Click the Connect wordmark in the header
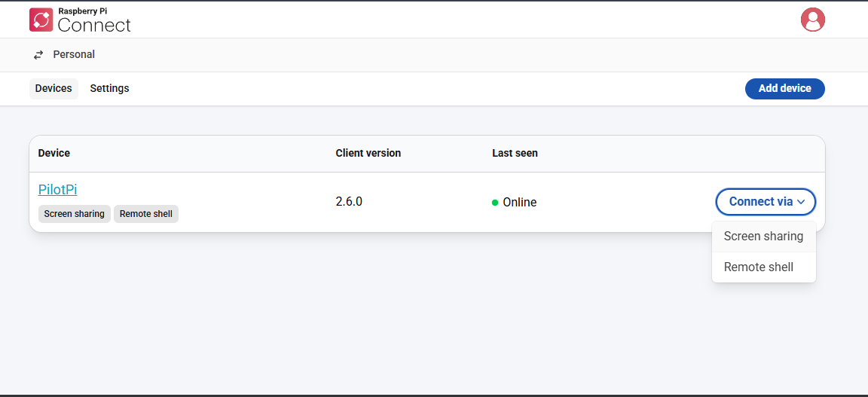The image size is (868, 397). pyautogui.click(x=94, y=25)
